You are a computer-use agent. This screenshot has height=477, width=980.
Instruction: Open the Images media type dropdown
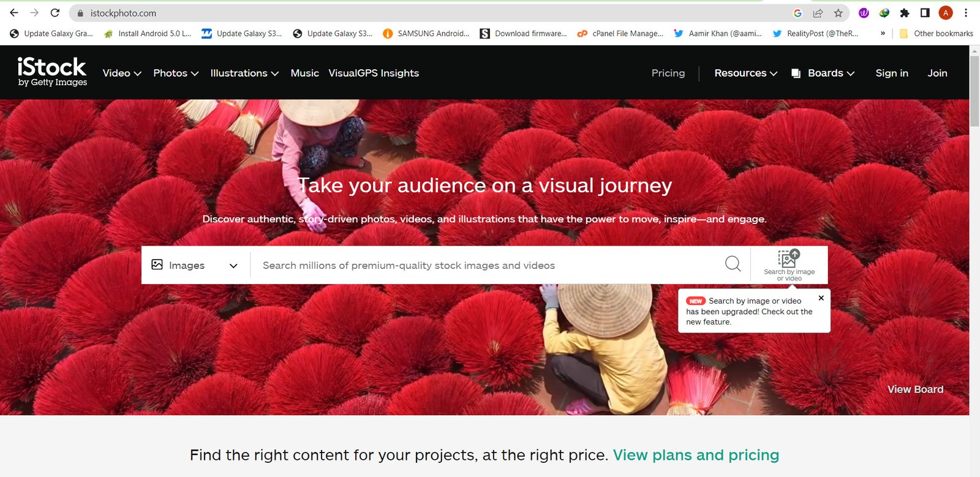(x=195, y=265)
